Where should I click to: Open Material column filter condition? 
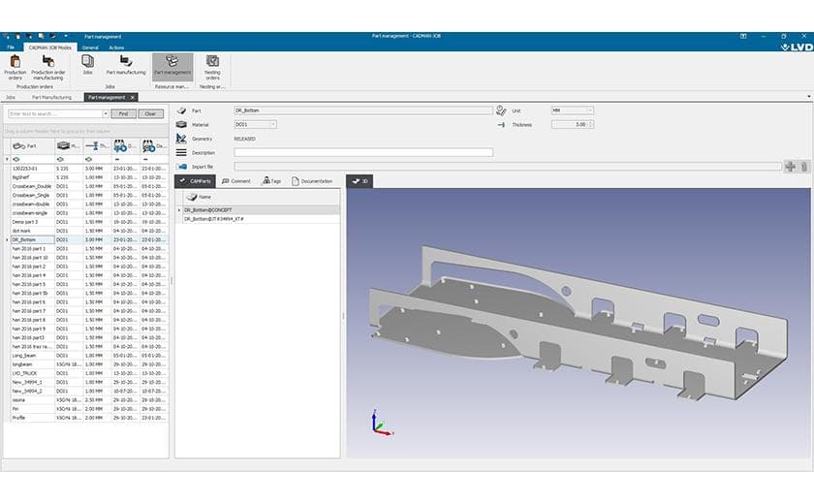tap(60, 159)
